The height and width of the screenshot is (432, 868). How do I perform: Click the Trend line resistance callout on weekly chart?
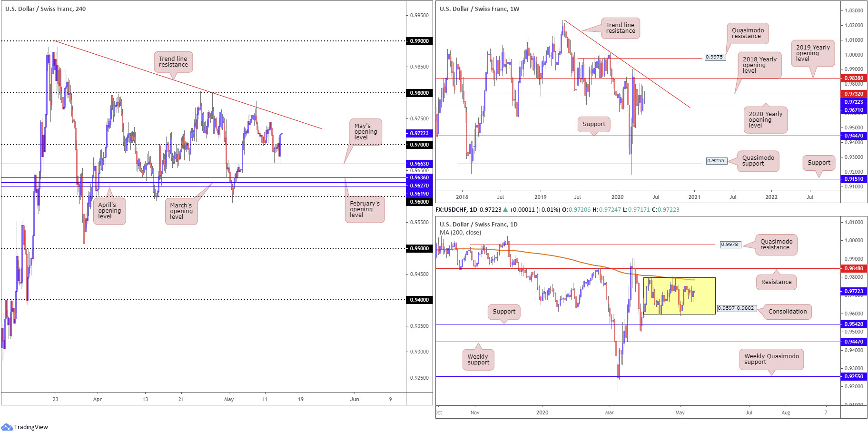(621, 28)
